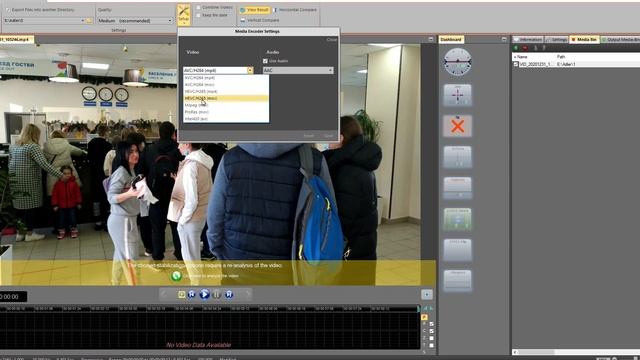640x360 pixels.
Task: Select the Media Bin tab
Action: pos(584,40)
